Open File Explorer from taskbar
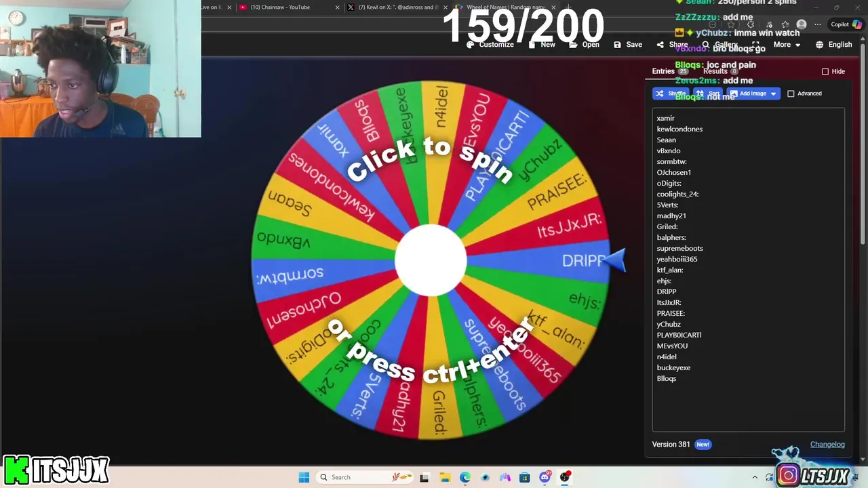The width and height of the screenshot is (868, 488). pos(445,477)
